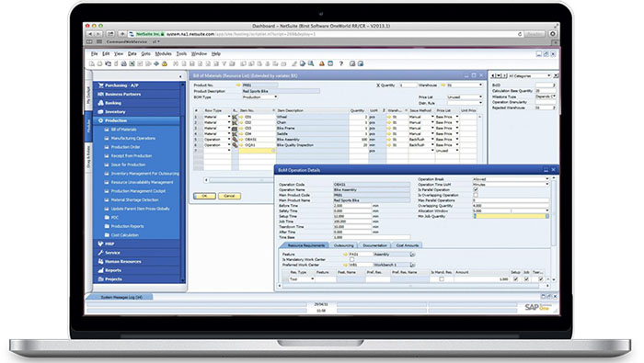This screenshot has height=363, width=644.
Task: Click the browser reload icon in address bar
Action: point(520,34)
